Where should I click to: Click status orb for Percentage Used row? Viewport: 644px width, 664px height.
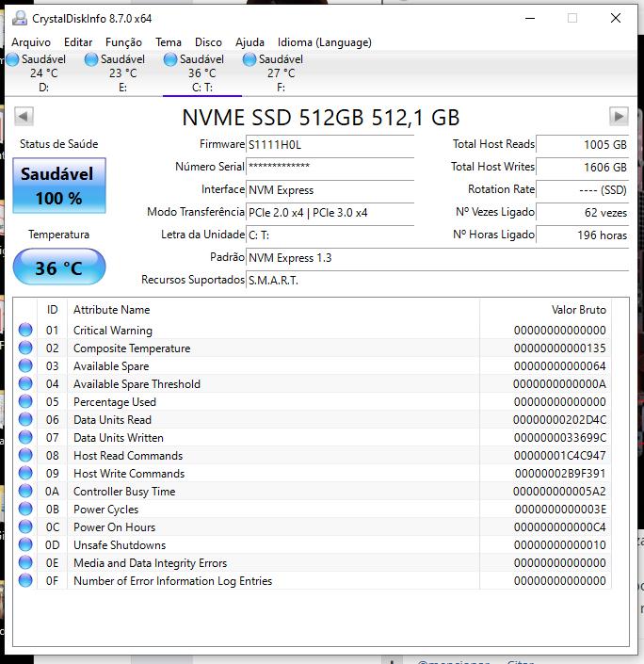point(25,401)
